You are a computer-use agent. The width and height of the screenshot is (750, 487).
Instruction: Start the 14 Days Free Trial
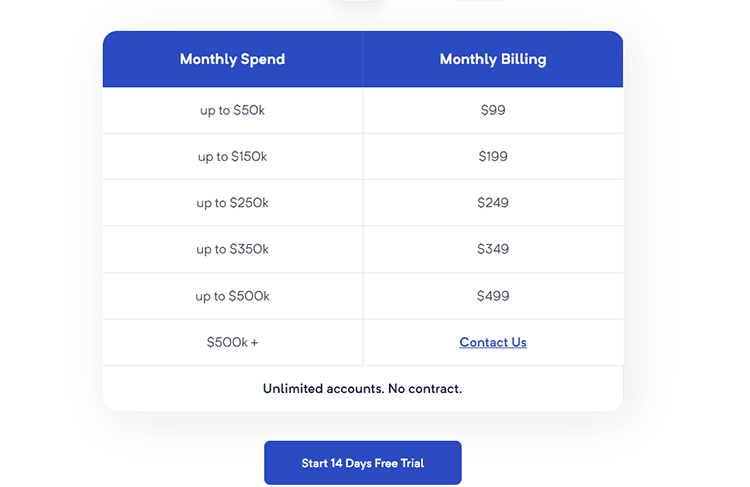pyautogui.click(x=362, y=463)
